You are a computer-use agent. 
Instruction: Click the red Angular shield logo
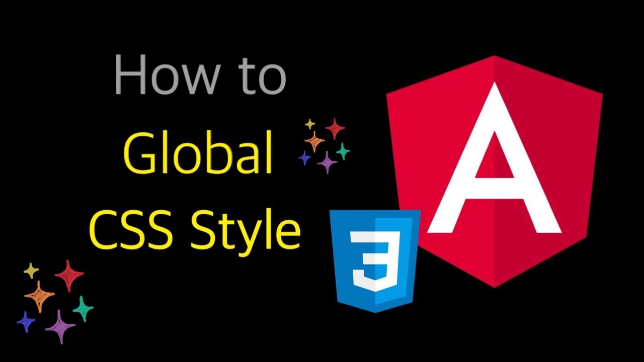[x=495, y=171]
